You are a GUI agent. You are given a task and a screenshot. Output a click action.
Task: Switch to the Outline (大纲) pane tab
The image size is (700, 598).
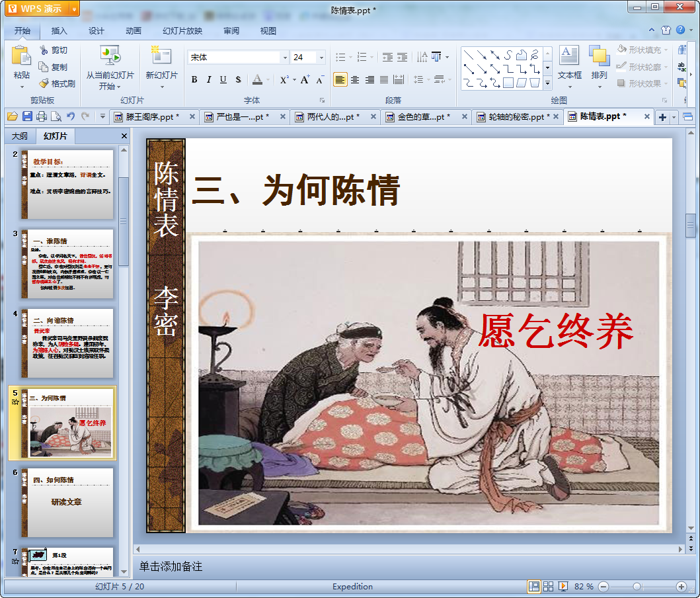(x=20, y=136)
